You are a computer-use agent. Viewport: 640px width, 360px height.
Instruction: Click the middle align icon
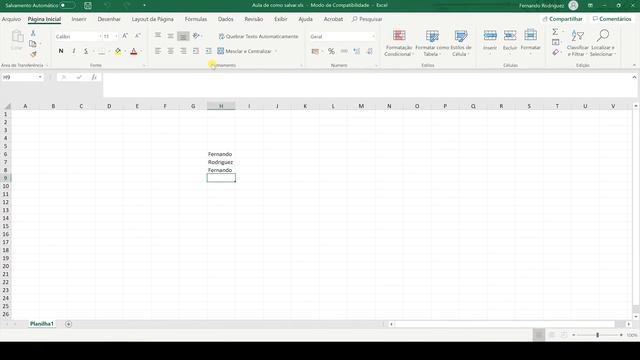click(171, 36)
